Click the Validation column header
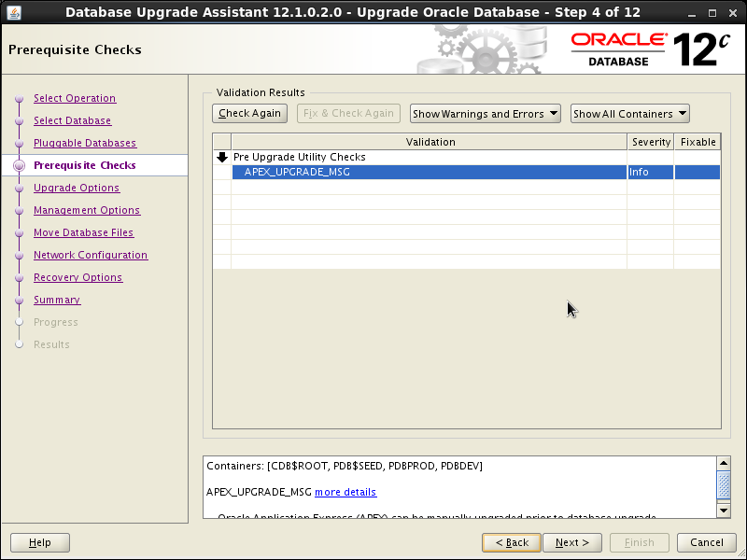 tap(430, 142)
